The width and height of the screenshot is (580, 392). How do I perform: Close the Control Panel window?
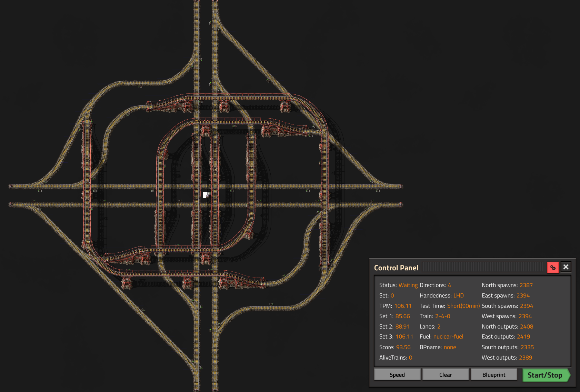(x=566, y=267)
